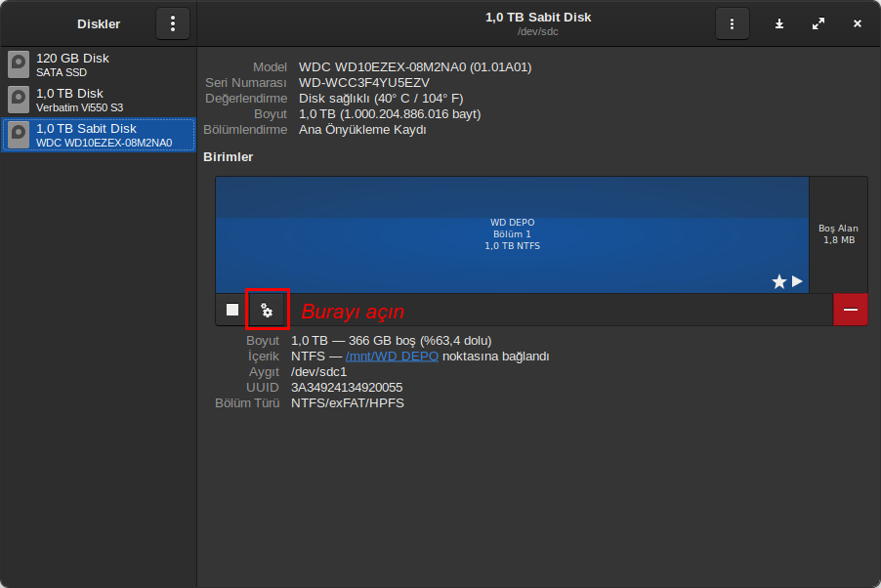Close the Disks window
Viewport: 881px width, 588px height.
point(857,23)
